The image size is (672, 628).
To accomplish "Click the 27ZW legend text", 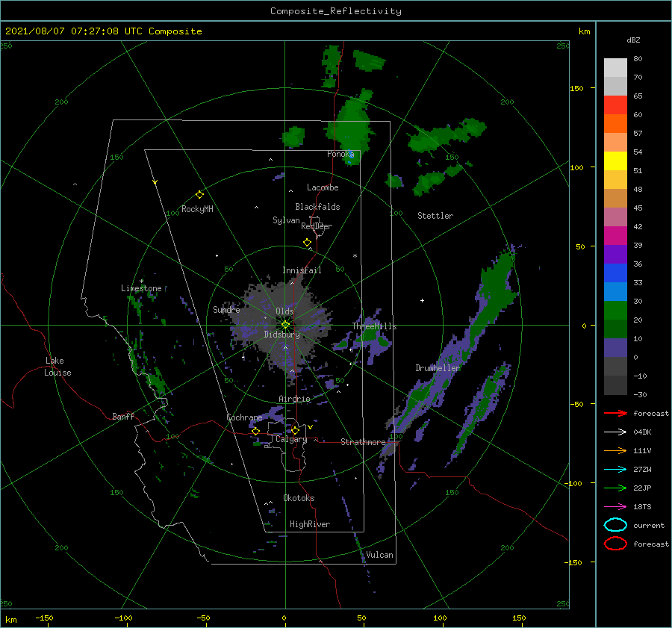I will (642, 470).
